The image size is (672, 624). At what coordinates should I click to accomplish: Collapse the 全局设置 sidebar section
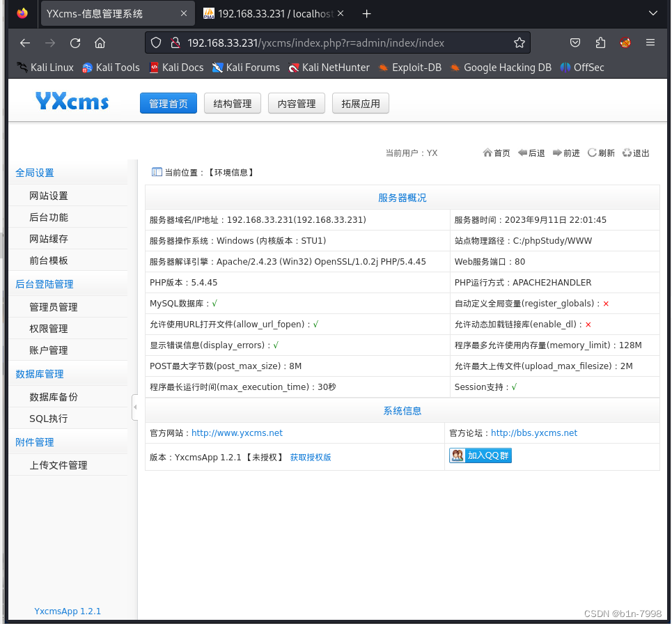[35, 173]
